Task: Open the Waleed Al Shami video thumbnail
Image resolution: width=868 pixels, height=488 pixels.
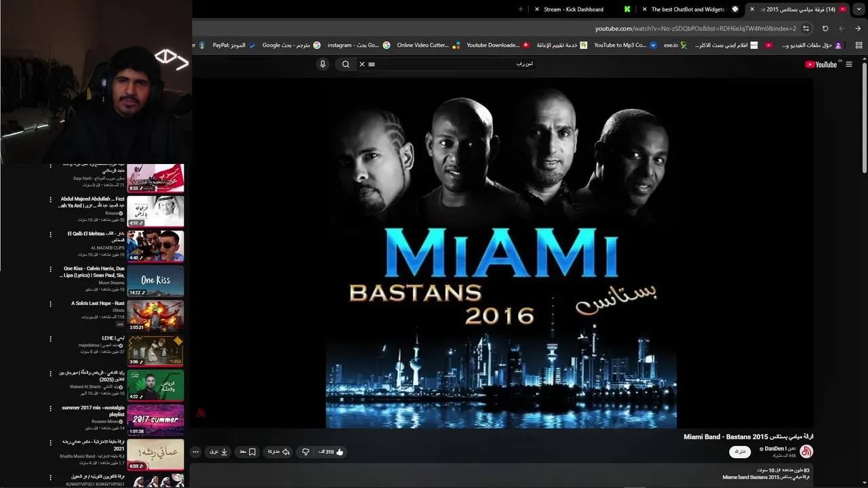Action: pos(155,385)
